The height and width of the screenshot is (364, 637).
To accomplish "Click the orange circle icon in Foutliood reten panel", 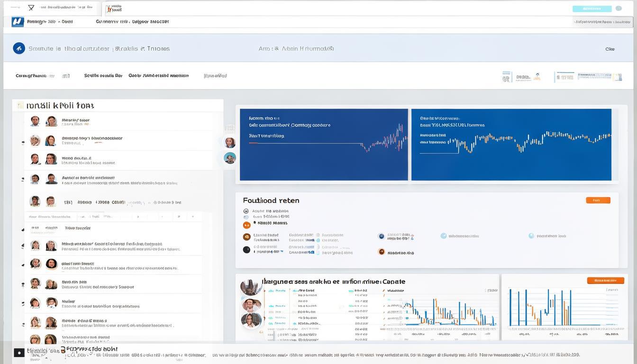I will tap(246, 225).
